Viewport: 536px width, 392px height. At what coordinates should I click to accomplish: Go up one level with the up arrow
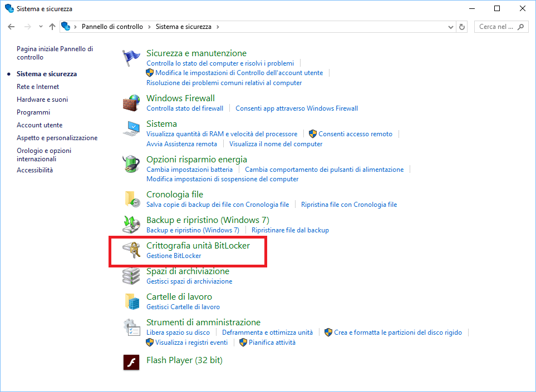pyautogui.click(x=52, y=27)
